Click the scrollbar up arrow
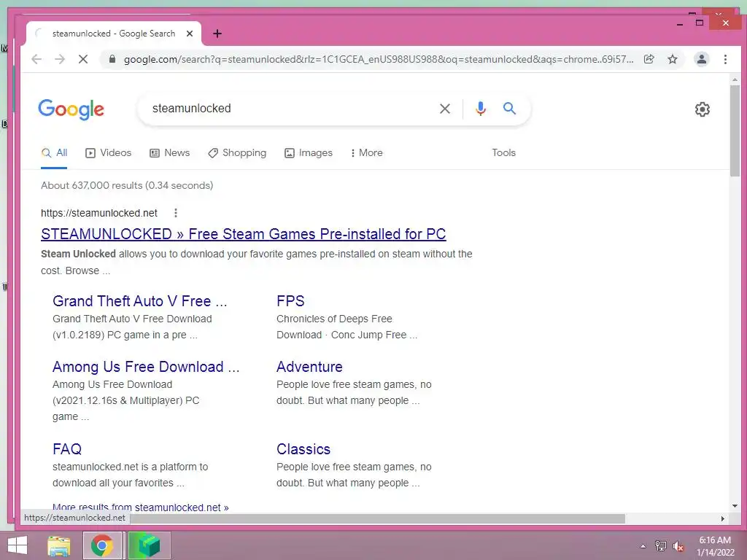 (735, 79)
